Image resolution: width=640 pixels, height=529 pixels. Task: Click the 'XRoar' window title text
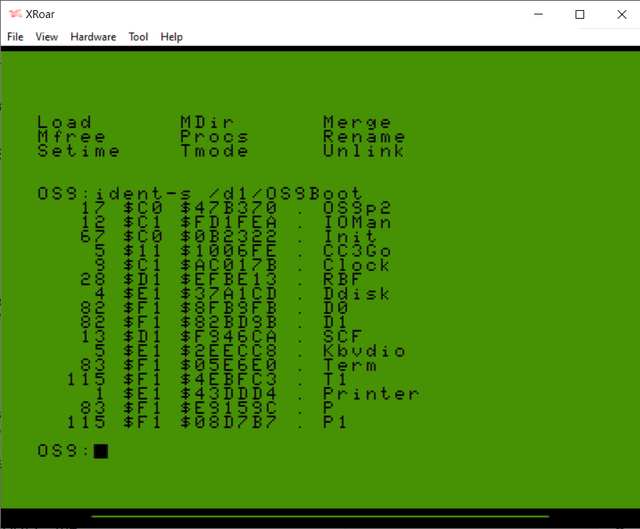pyautogui.click(x=40, y=14)
